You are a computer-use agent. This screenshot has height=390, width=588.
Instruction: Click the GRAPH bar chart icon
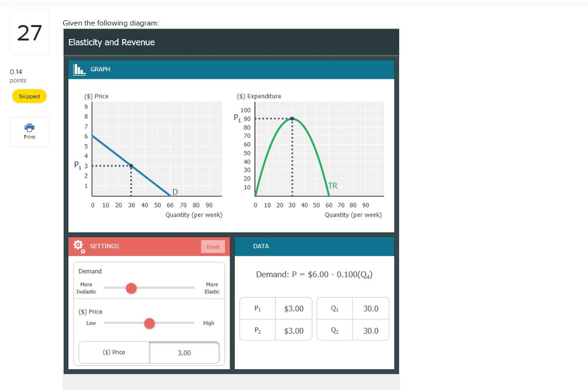[79, 69]
